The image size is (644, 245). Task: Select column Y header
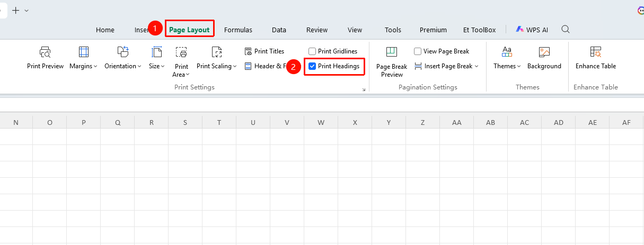pyautogui.click(x=389, y=122)
